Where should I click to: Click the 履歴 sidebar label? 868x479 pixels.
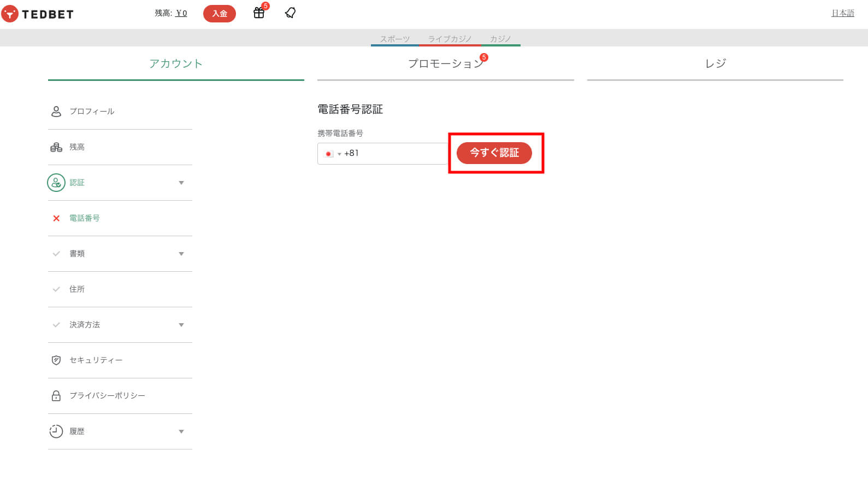coord(77,431)
